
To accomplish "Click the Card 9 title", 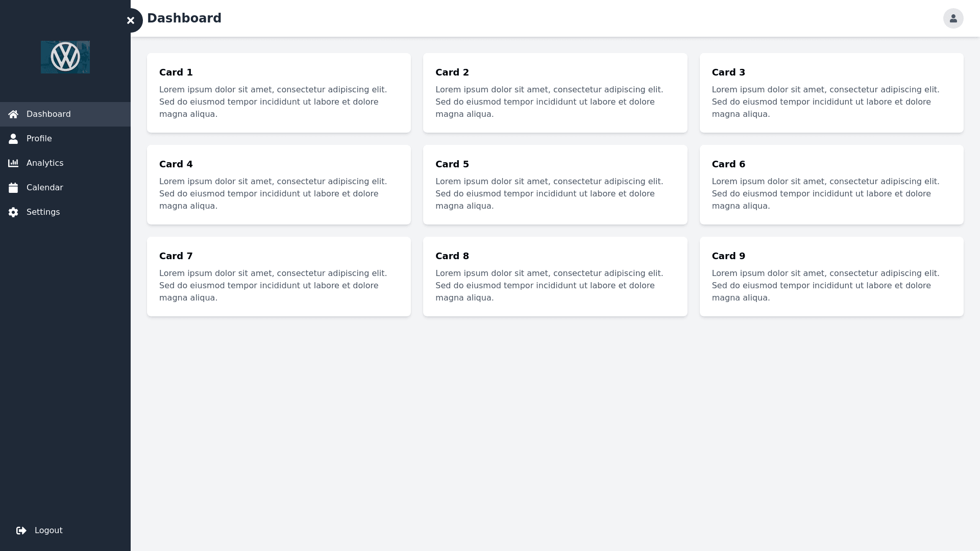I will pos(728,256).
